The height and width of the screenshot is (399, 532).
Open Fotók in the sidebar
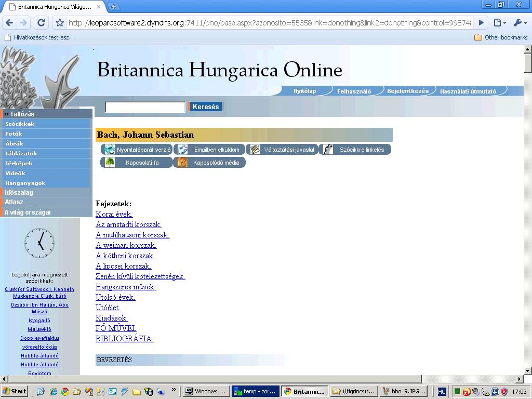[x=46, y=134]
